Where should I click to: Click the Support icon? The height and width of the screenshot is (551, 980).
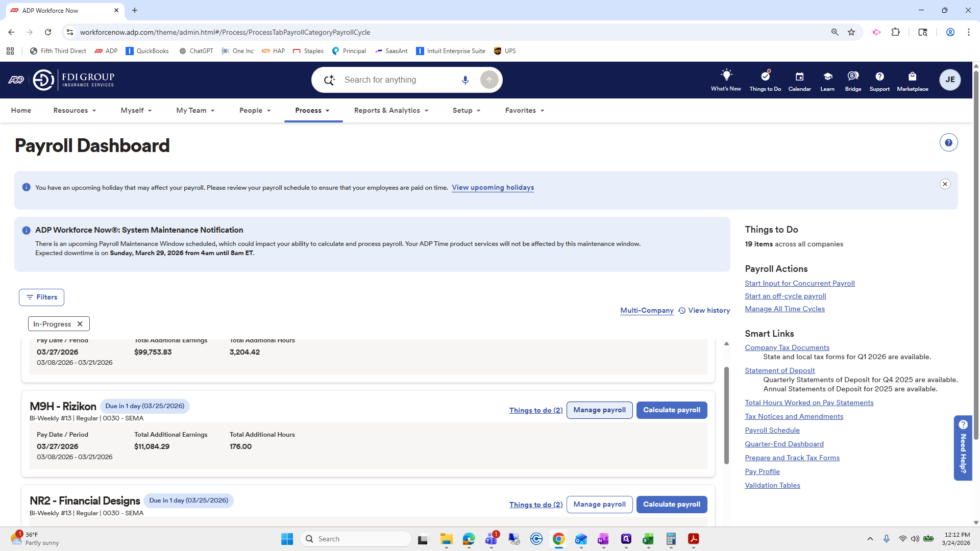pos(879,80)
